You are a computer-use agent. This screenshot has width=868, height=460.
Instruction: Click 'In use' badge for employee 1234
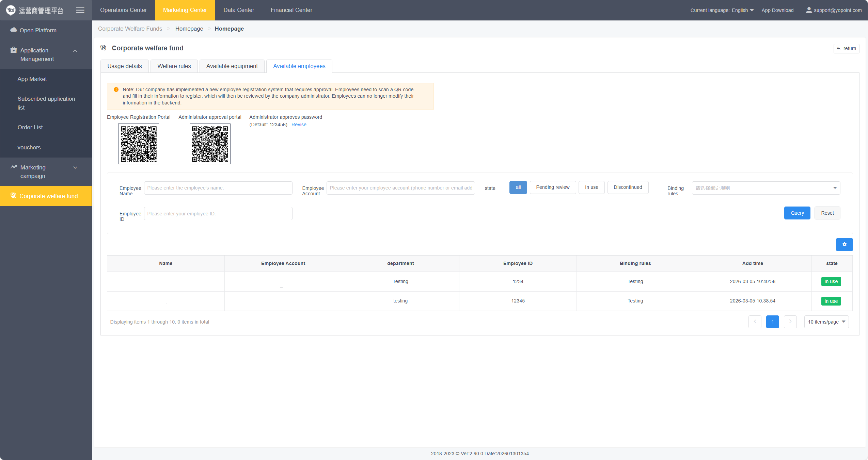point(831,281)
